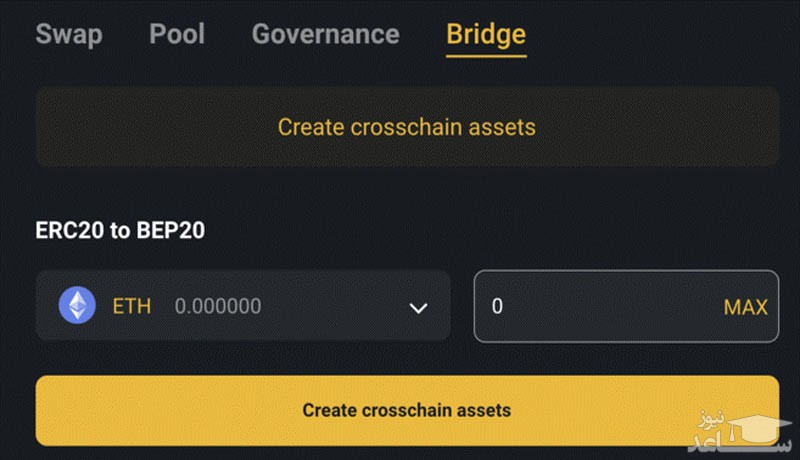Click the 0 value in amount box
The width and height of the screenshot is (800, 460).
(x=497, y=306)
